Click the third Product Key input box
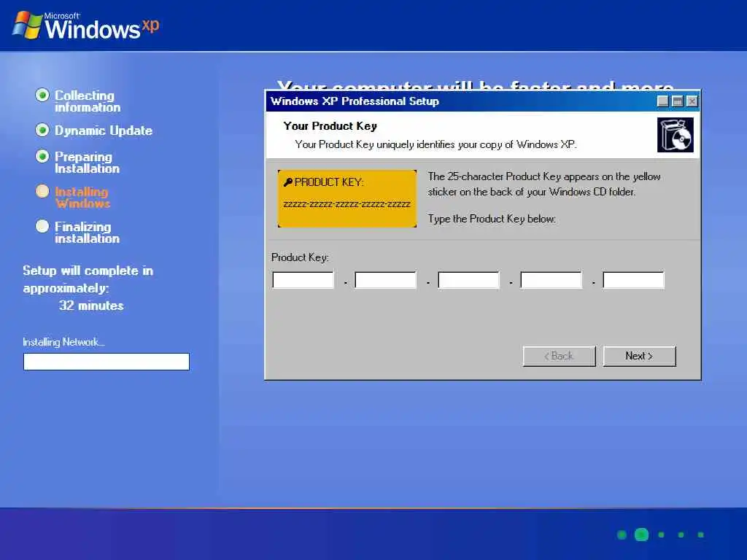 click(x=468, y=280)
